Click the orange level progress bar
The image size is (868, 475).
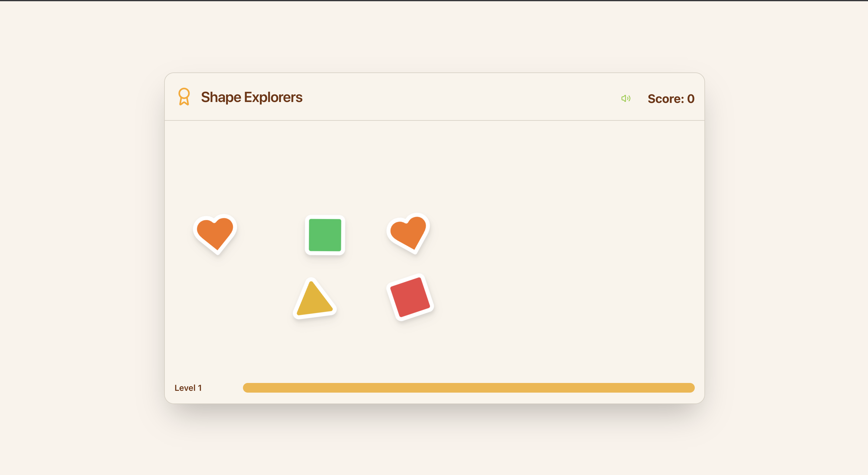tap(469, 388)
